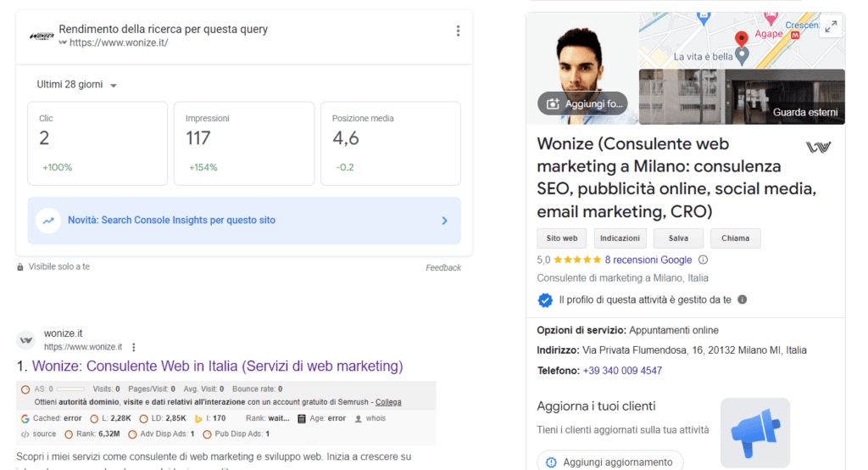Click the Age calendar icon
The image size is (868, 470).
tap(302, 419)
